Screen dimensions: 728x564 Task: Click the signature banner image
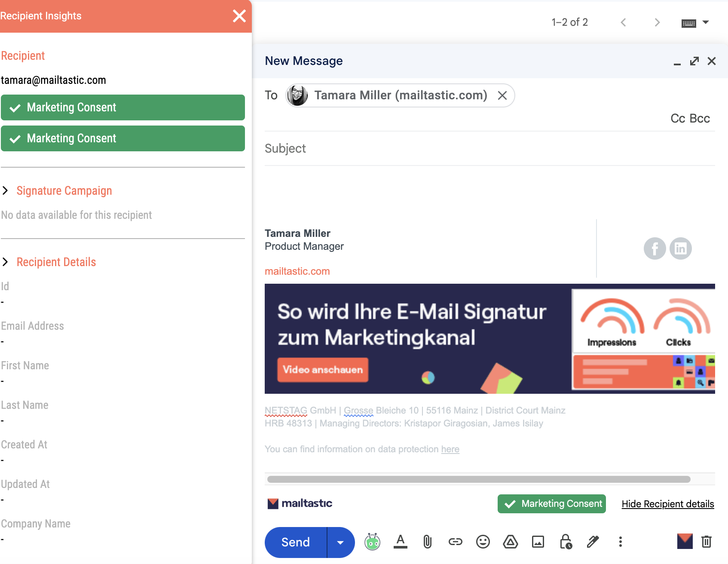coord(490,339)
